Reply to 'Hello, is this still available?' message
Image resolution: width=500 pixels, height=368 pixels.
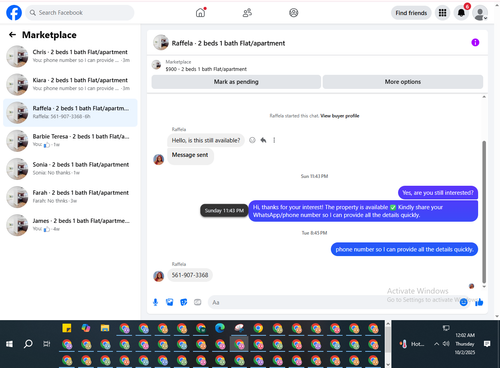pyautogui.click(x=263, y=140)
